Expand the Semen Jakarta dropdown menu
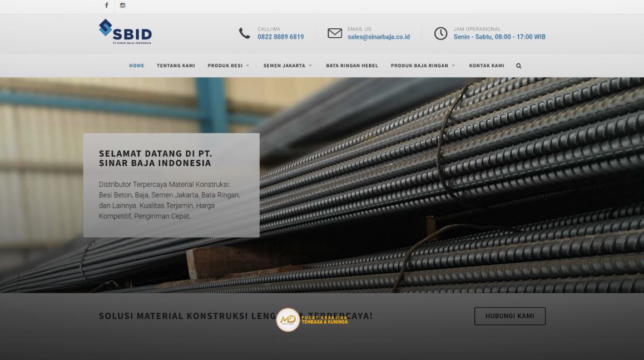The height and width of the screenshot is (360, 644). 288,66
